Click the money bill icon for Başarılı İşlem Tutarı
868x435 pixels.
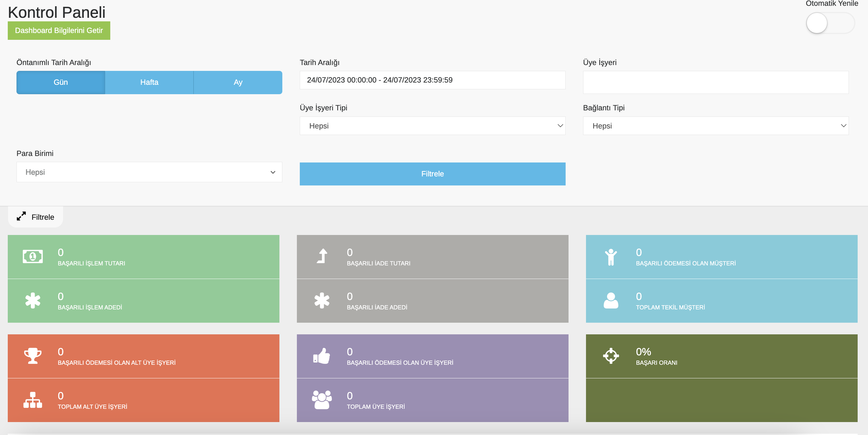(x=33, y=256)
